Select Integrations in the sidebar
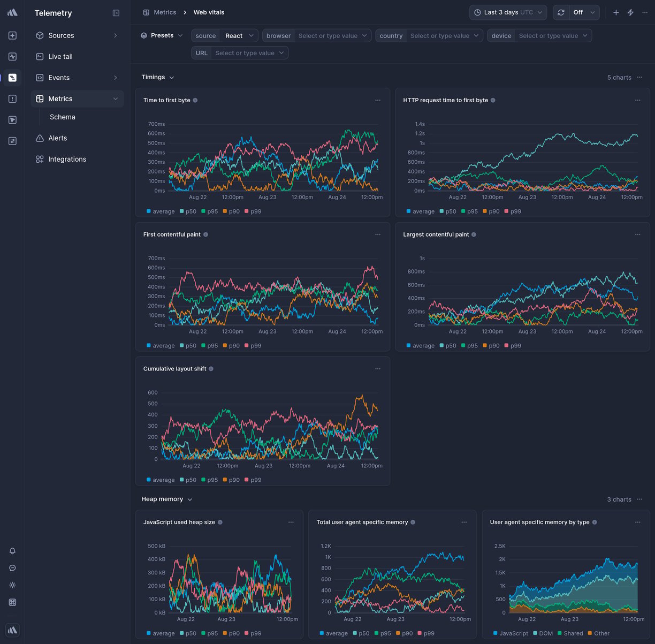Screen dimensions: 655x644 point(78,159)
